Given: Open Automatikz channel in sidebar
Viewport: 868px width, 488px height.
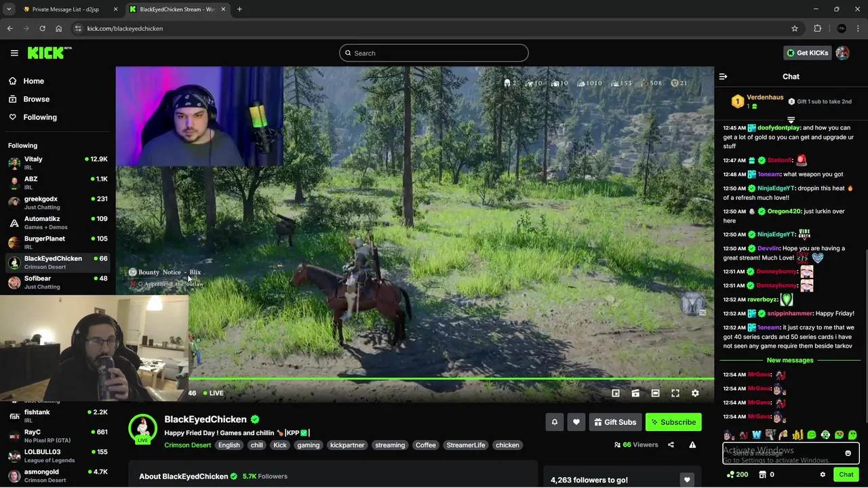Looking at the screenshot, I should [58, 222].
